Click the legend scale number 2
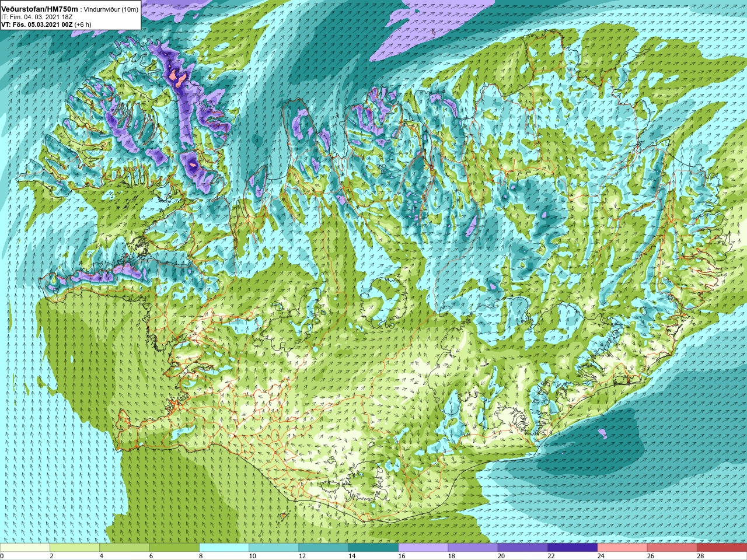Viewport: 747px width, 560px height. (x=52, y=556)
